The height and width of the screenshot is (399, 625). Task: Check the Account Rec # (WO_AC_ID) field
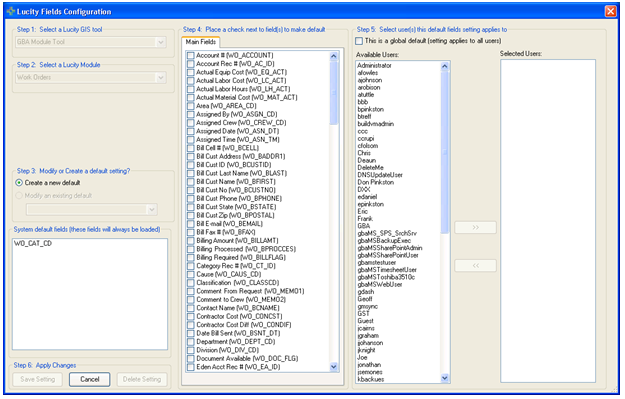pyautogui.click(x=191, y=64)
